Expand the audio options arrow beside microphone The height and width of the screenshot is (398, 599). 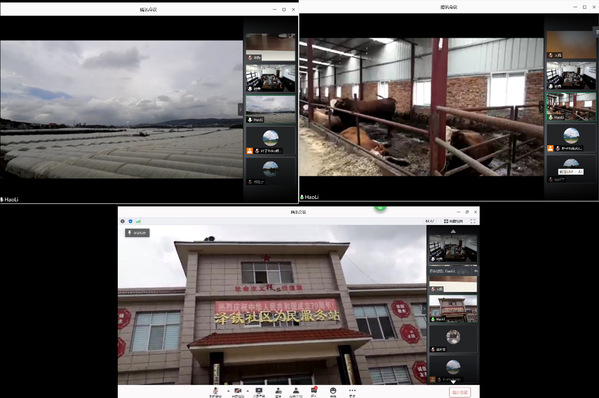pyautogui.click(x=228, y=391)
